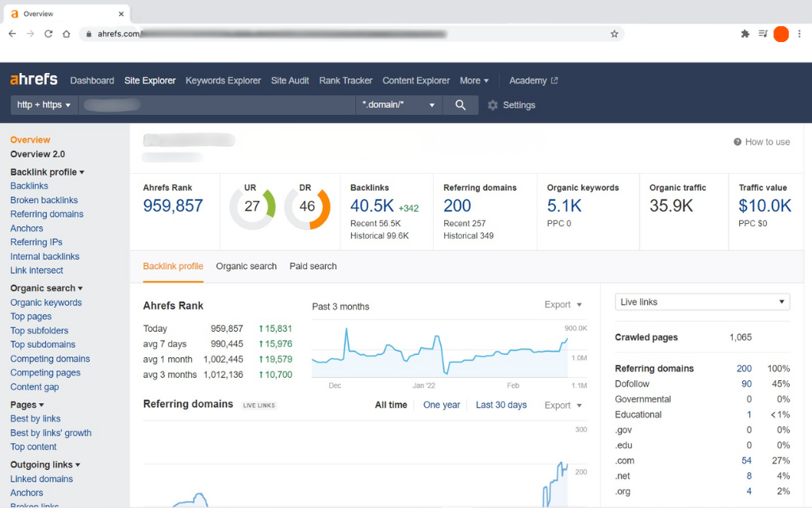Reload the page in browser
This screenshot has width=812, height=508.
click(48, 34)
